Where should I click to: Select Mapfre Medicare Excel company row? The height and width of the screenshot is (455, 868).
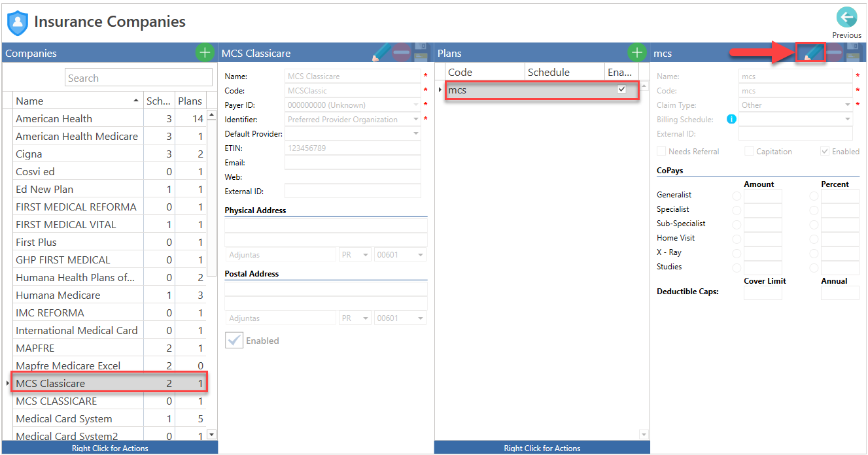(109, 365)
